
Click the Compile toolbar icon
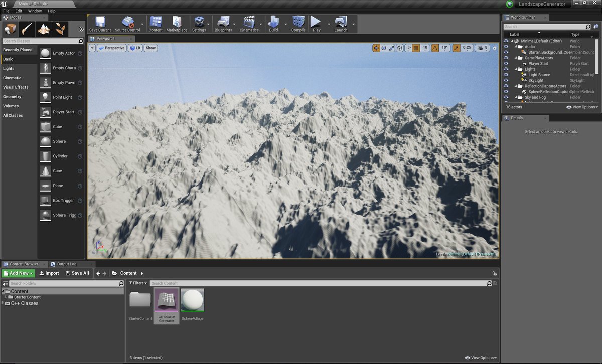click(298, 24)
